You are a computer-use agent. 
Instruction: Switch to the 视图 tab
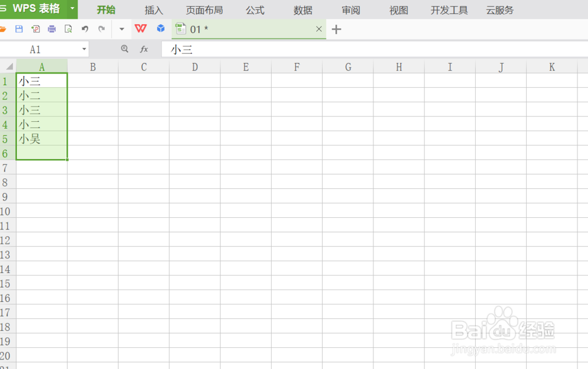(399, 10)
